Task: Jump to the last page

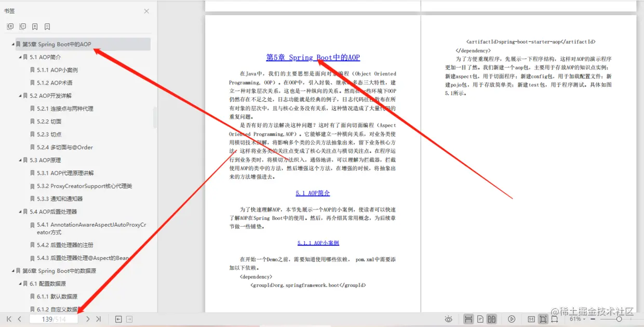Action: 98,319
